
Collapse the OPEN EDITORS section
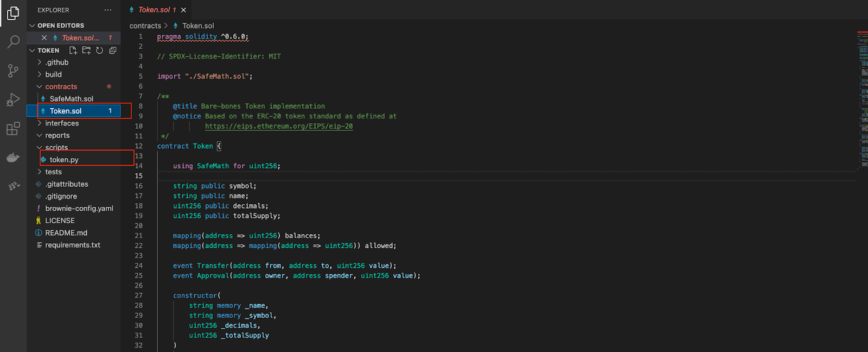pyautogui.click(x=60, y=26)
